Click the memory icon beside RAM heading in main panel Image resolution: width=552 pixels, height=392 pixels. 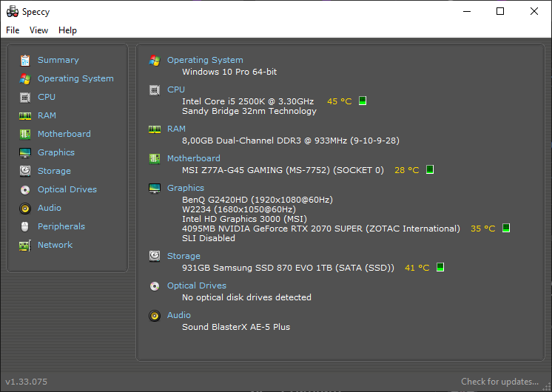click(x=155, y=129)
